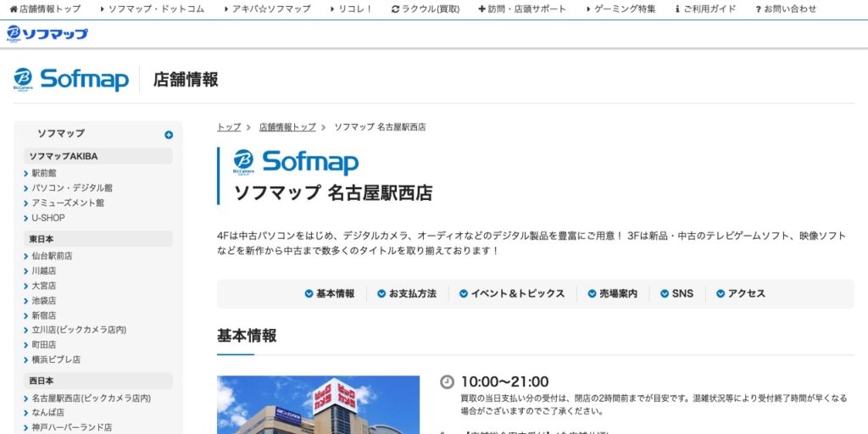Click the 基本情報 section heading
Image resolution: width=868 pixels, height=434 pixels.
247,336
